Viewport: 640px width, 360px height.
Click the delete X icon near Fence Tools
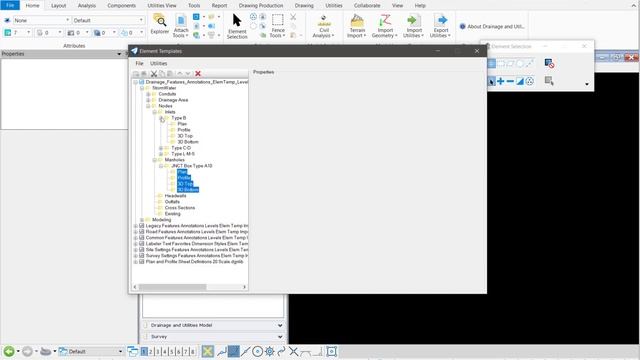(293, 17)
